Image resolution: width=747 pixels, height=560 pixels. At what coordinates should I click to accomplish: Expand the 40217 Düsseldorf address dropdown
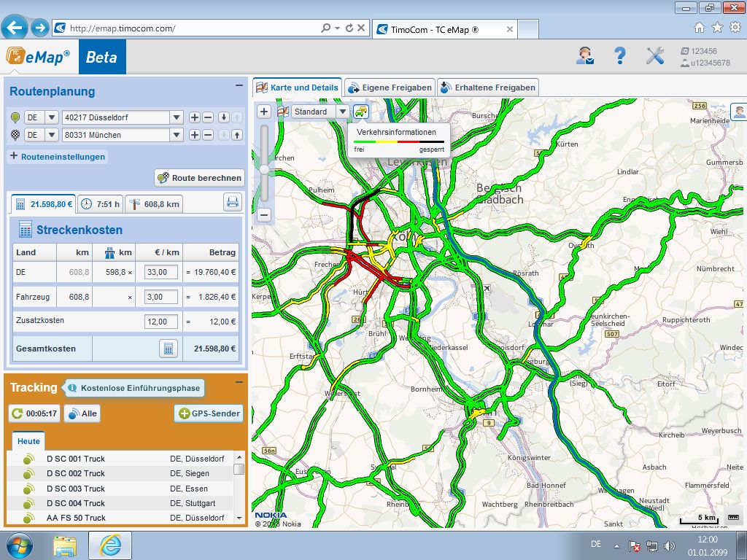point(176,117)
